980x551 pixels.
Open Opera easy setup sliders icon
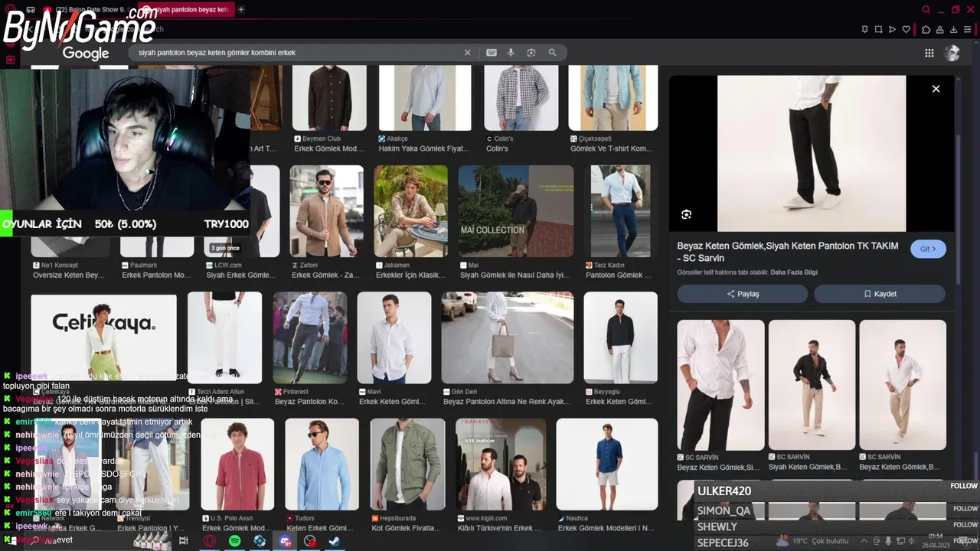[968, 29]
